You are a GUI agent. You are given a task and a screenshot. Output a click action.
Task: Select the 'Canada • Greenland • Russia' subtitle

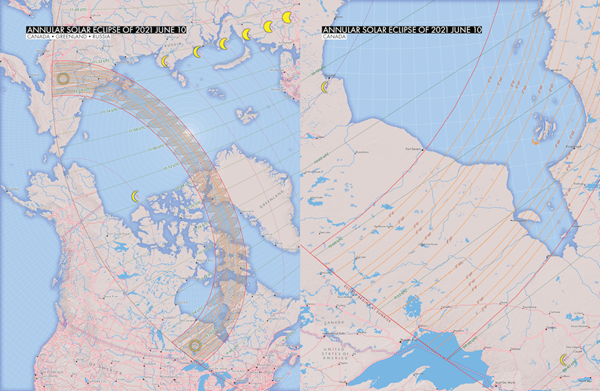pyautogui.click(x=68, y=37)
